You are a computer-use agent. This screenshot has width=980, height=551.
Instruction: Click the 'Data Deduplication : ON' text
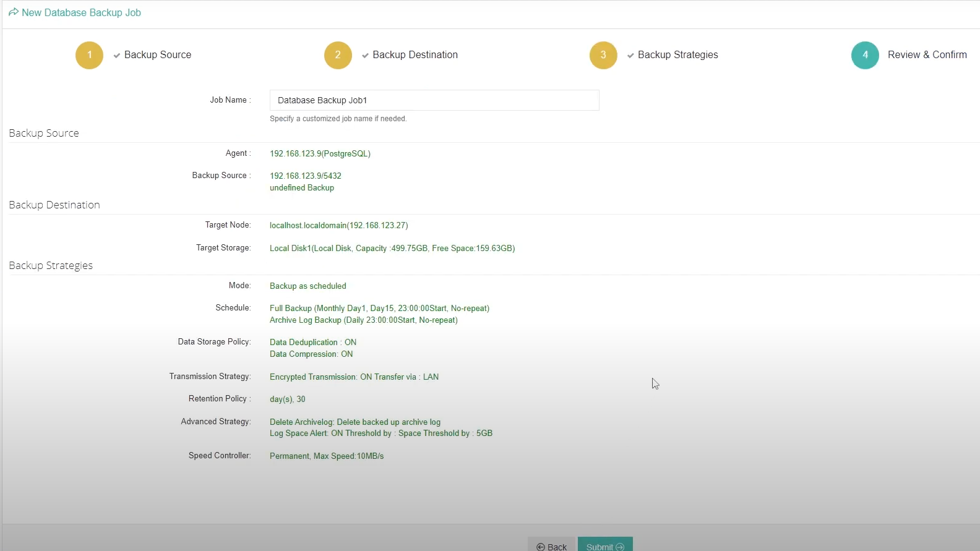click(313, 342)
